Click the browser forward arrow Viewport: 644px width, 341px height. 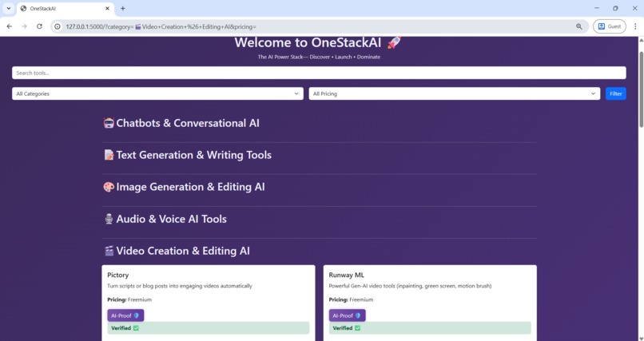[x=24, y=26]
